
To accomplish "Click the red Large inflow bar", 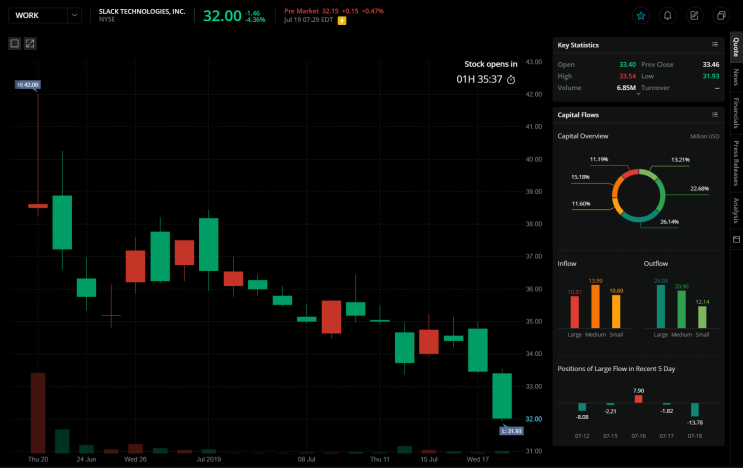I will point(574,312).
